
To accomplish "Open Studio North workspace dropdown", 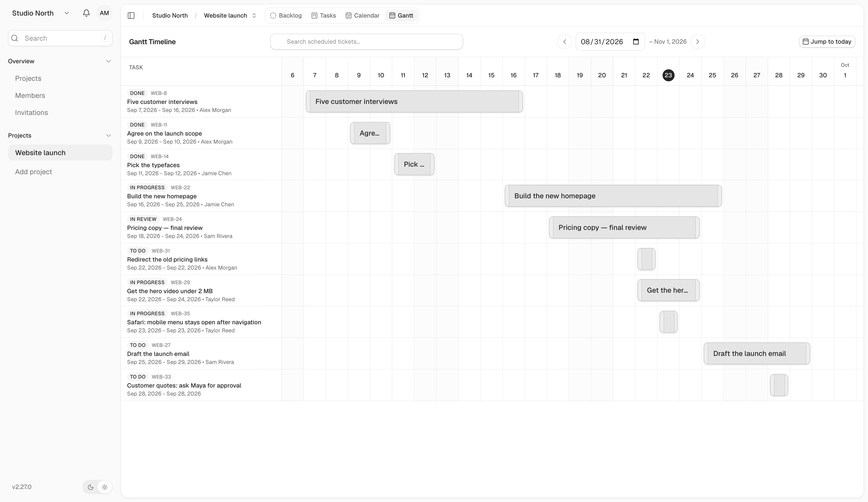I will point(41,13).
